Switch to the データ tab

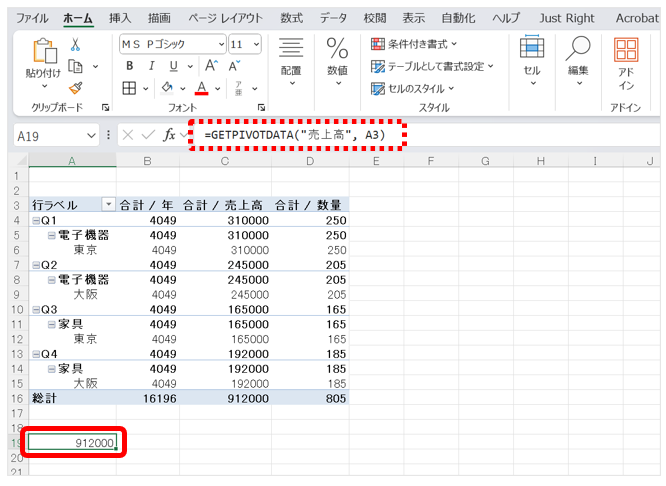pyautogui.click(x=333, y=18)
